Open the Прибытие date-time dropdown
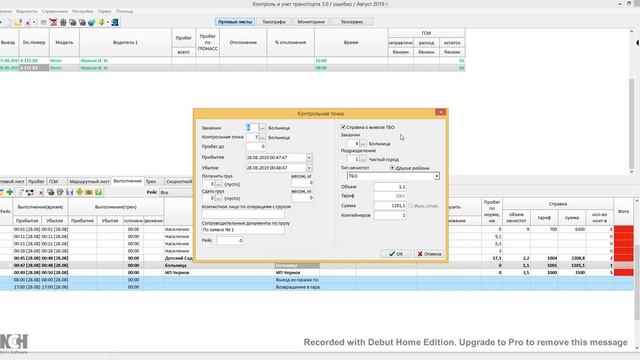640x360 pixels. [309, 158]
